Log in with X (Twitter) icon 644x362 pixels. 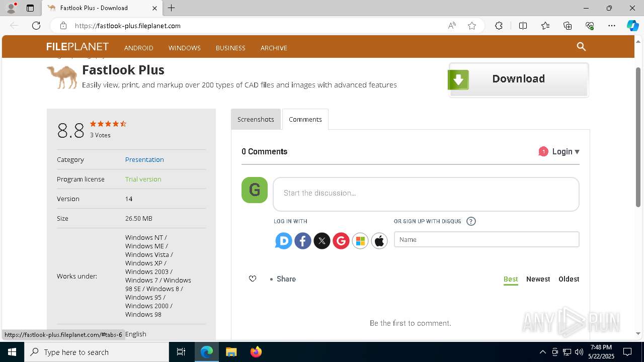pos(321,241)
